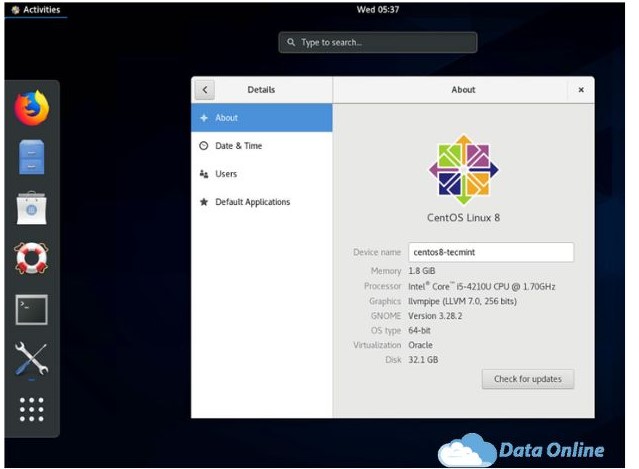Screen dimensions: 639x469
Task: Select the text 'CentOS Linux 8'
Action: tap(463, 218)
